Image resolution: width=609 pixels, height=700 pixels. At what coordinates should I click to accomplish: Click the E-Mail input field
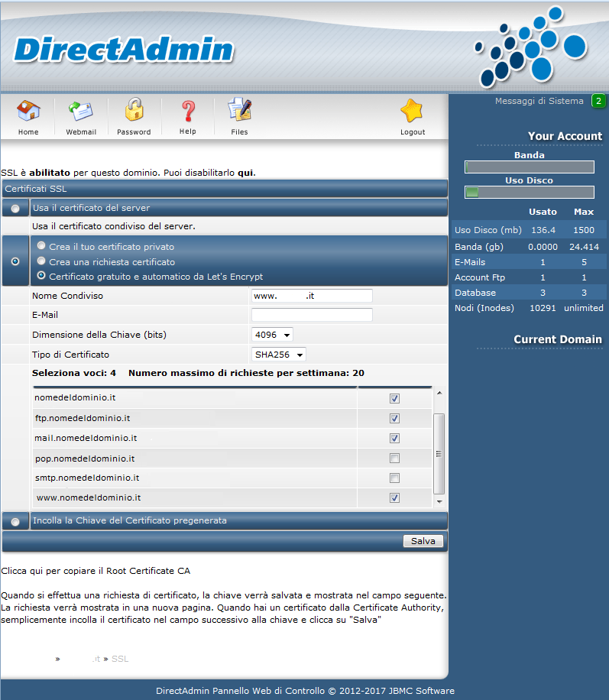312,315
